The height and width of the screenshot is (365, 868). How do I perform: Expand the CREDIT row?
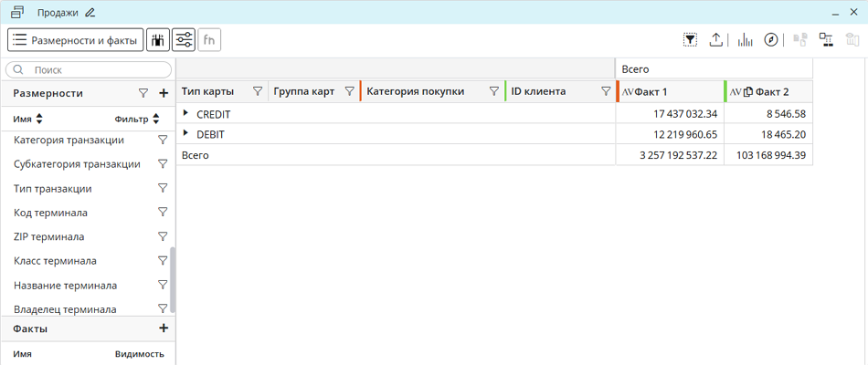(185, 114)
